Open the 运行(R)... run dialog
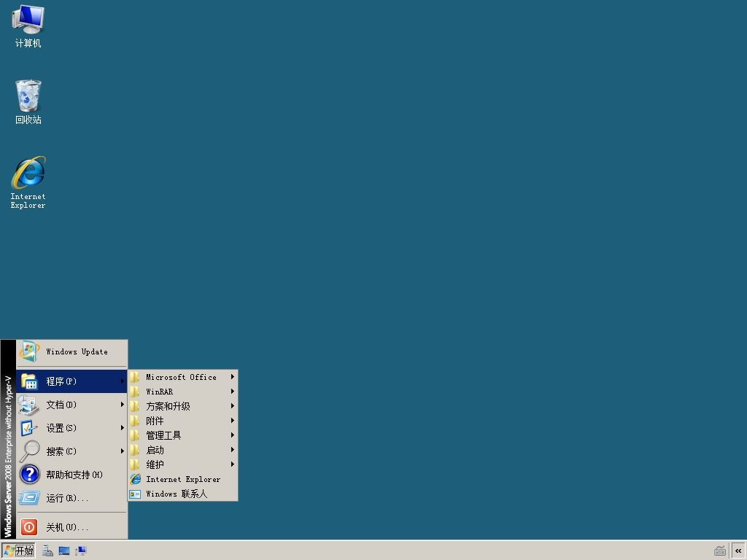This screenshot has width=747, height=560. tap(72, 498)
